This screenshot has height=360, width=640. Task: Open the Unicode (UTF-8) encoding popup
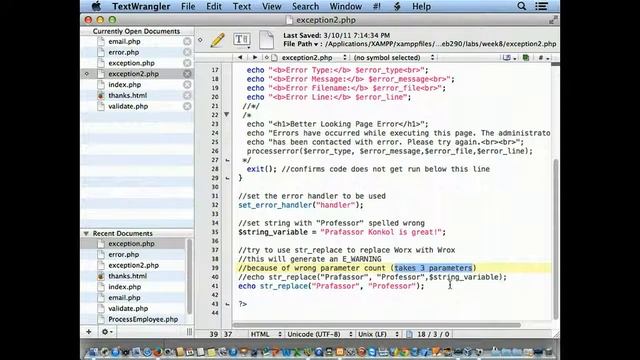[320, 334]
